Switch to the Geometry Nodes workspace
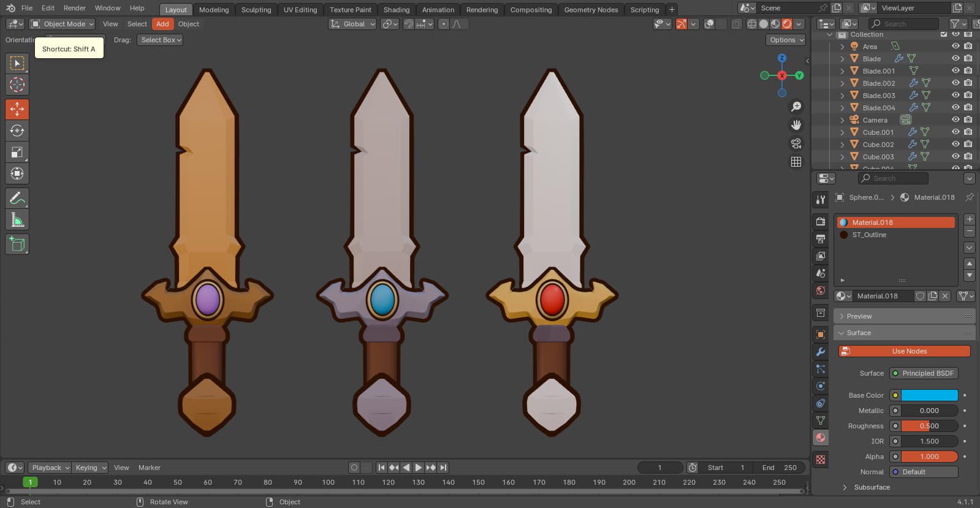Screen dimensions: 980x508 (591, 10)
